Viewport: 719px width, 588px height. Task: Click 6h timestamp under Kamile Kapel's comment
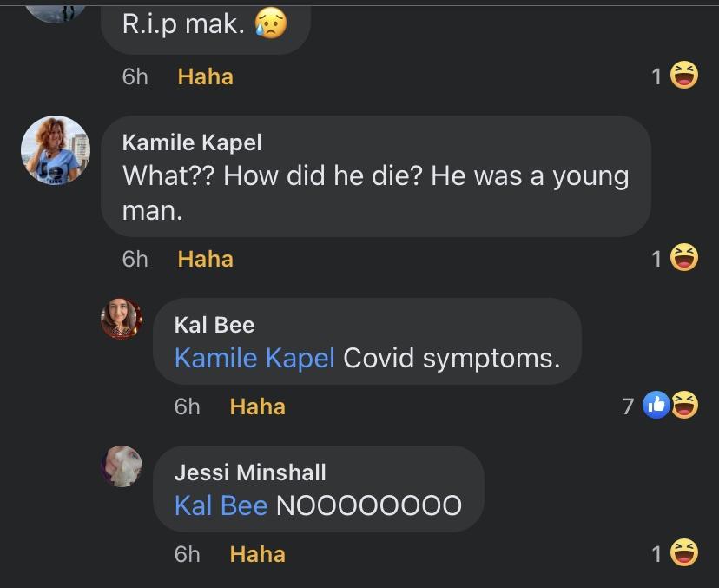click(135, 259)
